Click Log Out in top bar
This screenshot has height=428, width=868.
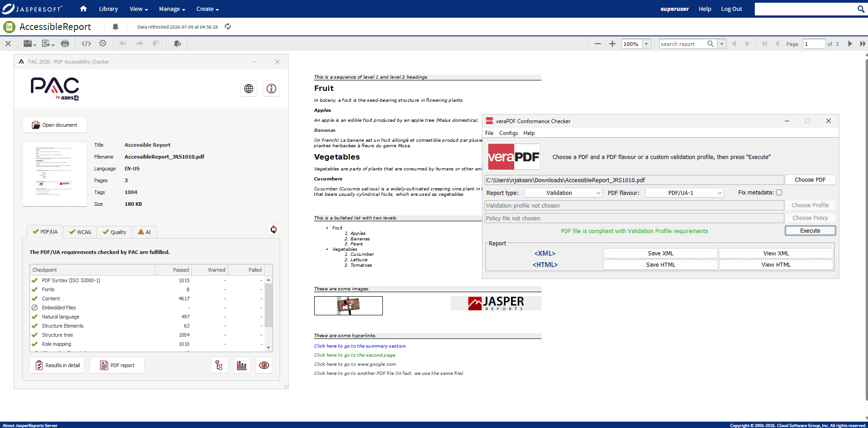coord(731,9)
